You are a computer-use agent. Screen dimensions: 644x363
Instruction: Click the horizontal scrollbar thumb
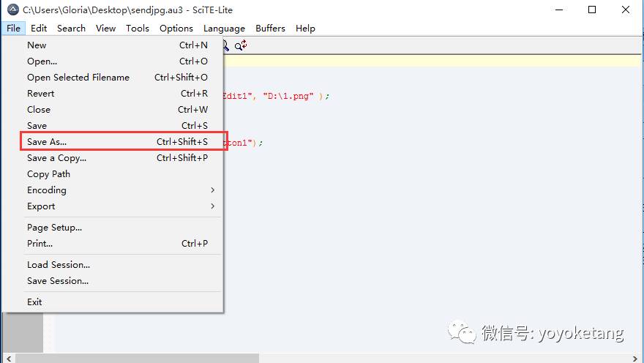pos(137,359)
